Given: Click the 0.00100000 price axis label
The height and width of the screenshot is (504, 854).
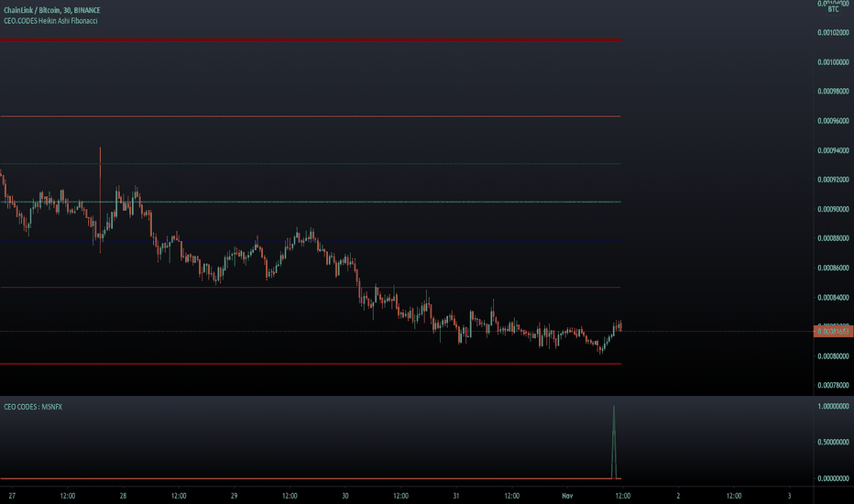Looking at the screenshot, I should click(x=833, y=62).
